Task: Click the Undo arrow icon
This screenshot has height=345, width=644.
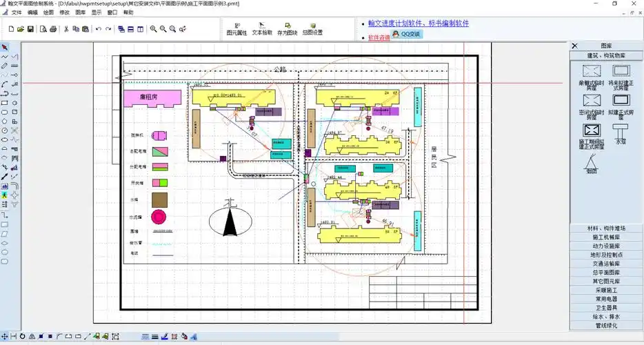Action: (x=99, y=29)
